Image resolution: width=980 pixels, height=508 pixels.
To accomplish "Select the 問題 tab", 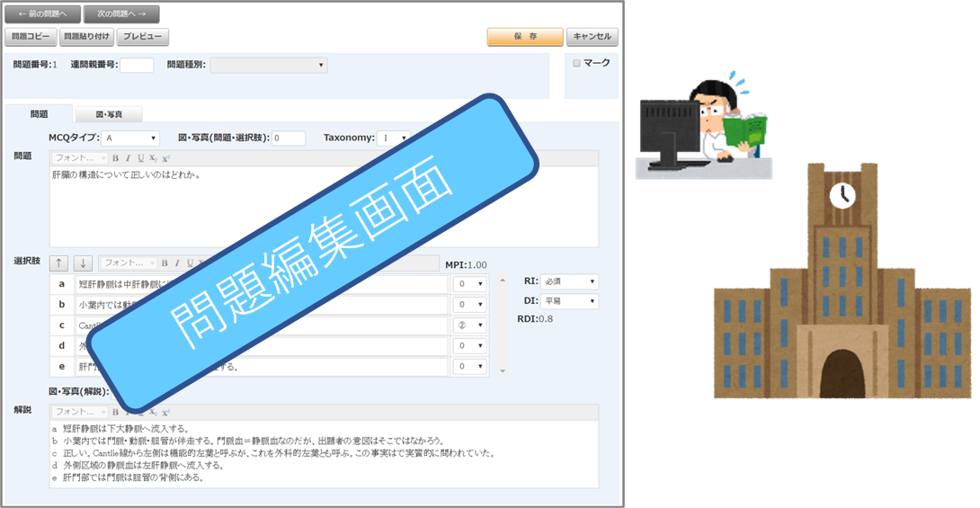I will tap(39, 114).
